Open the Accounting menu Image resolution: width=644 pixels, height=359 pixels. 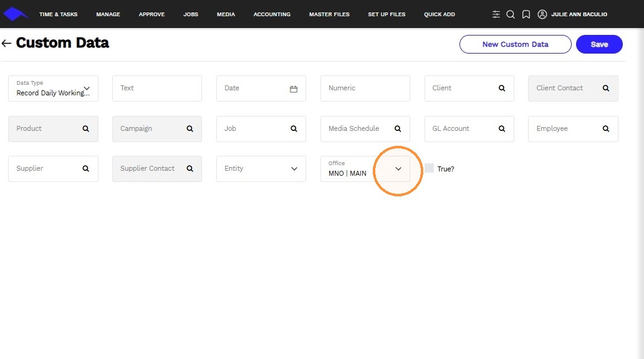[272, 14]
